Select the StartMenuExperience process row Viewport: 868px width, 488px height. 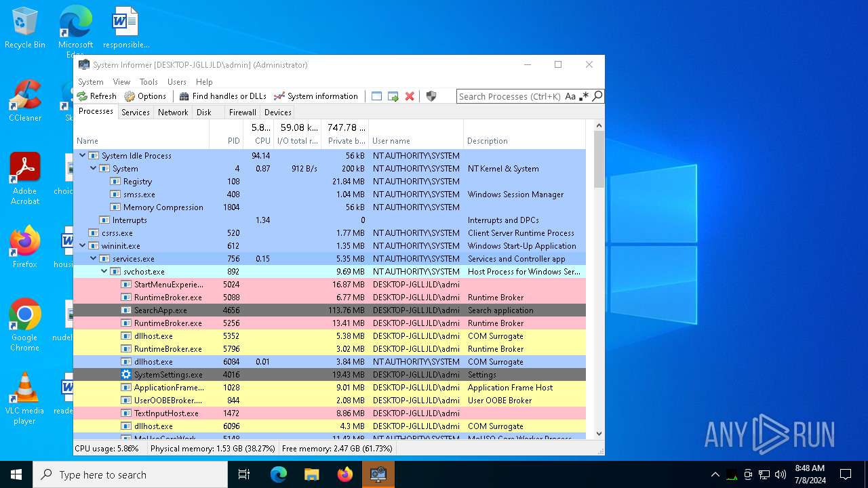(330, 285)
